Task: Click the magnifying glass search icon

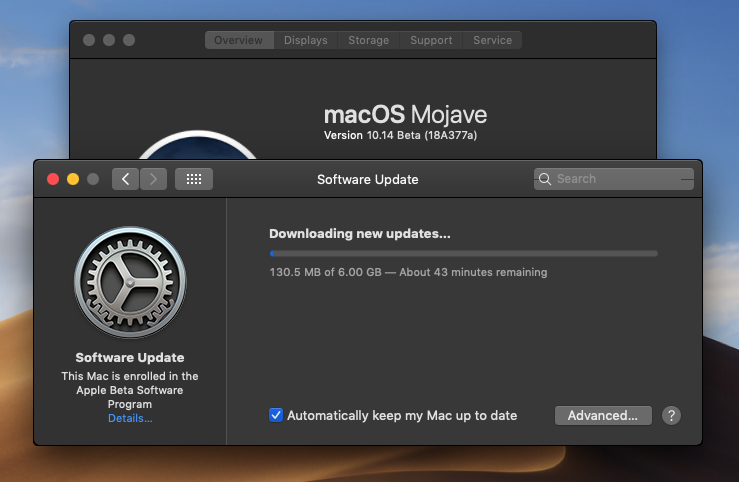Action: (545, 179)
